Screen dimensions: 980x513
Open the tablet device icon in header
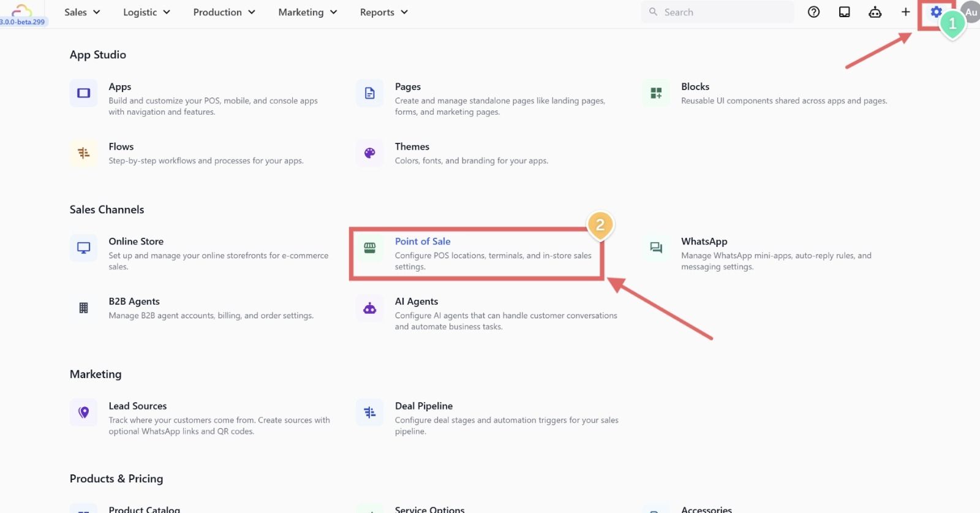844,12
